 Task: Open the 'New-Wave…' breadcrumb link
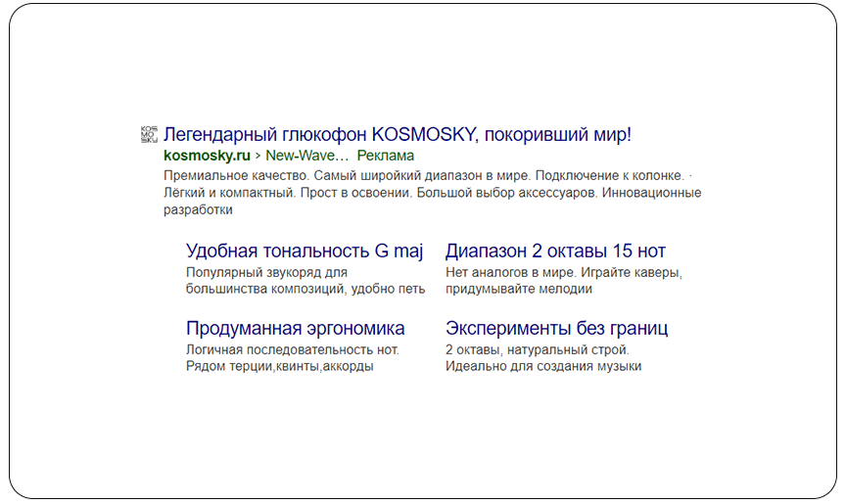(307, 156)
